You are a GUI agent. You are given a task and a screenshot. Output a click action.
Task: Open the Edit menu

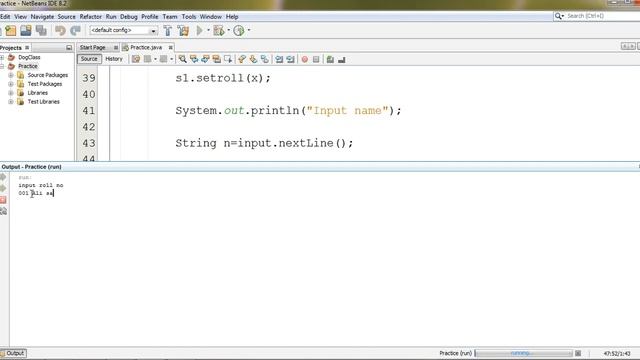tap(5, 17)
